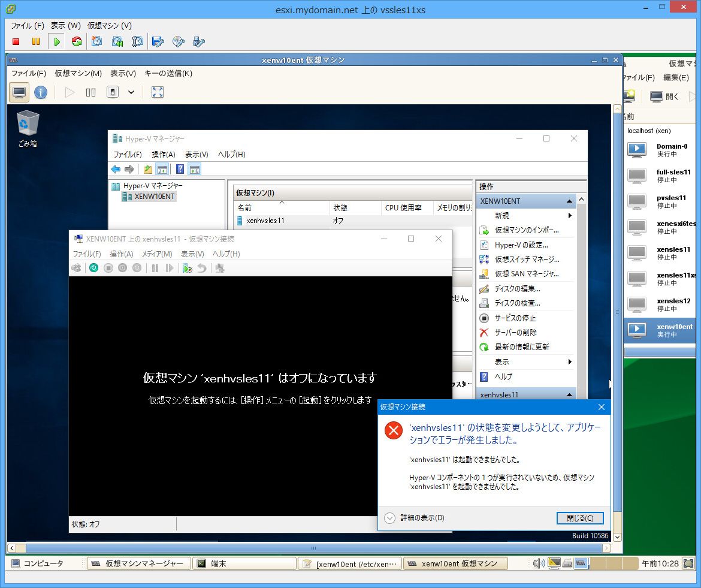Click the USB device connect icon
Screen dimensions: 701x588
198,41
